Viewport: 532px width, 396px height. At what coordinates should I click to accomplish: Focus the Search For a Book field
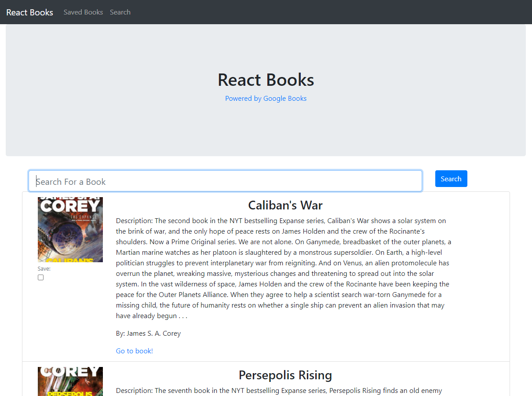(x=225, y=181)
